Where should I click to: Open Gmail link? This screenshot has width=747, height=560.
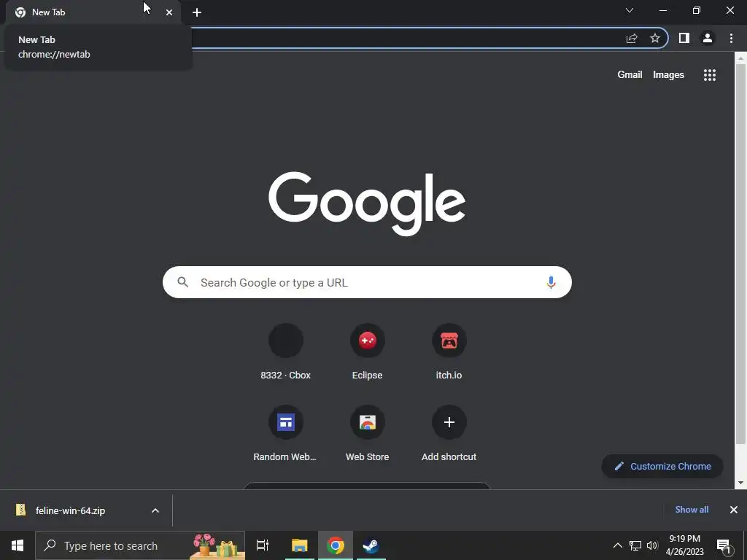click(630, 75)
